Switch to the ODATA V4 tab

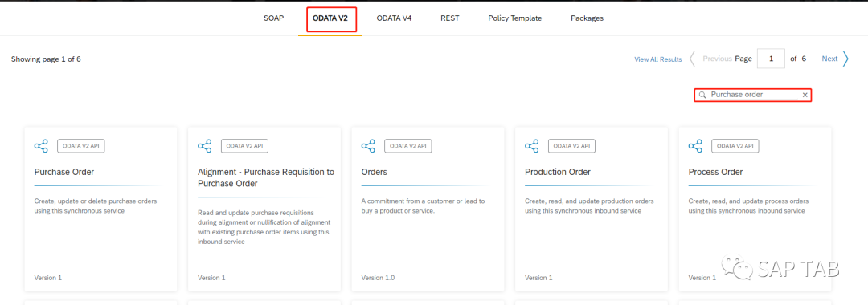click(x=394, y=18)
